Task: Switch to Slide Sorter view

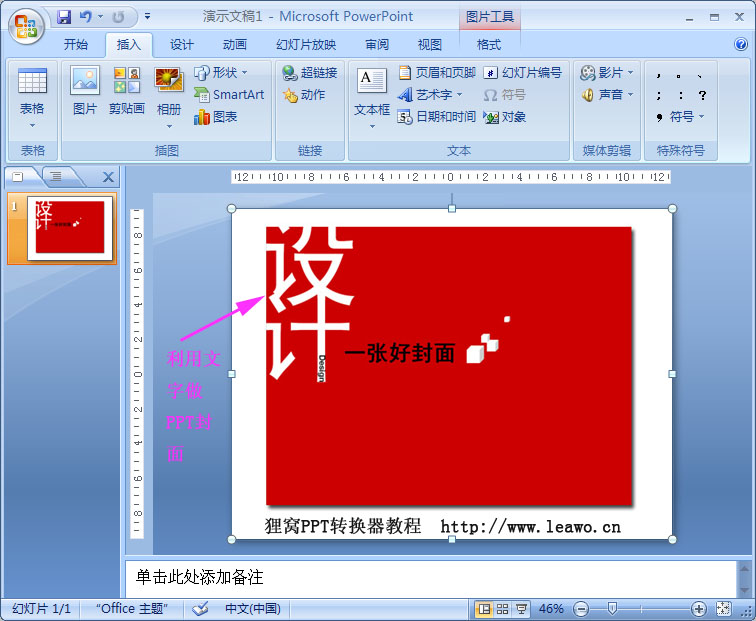Action: coord(502,609)
